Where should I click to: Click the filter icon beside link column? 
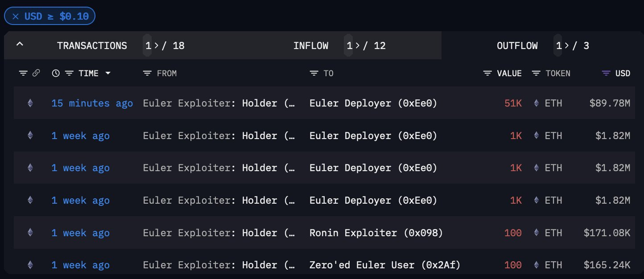pyautogui.click(x=23, y=73)
